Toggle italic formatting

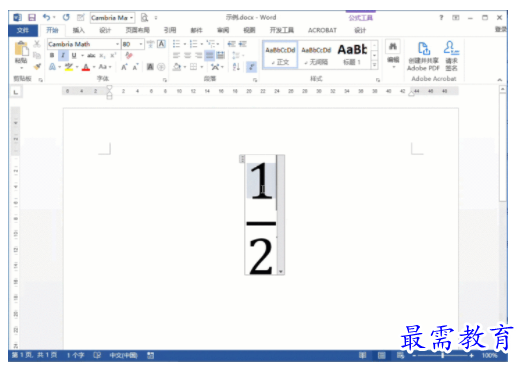[63, 55]
